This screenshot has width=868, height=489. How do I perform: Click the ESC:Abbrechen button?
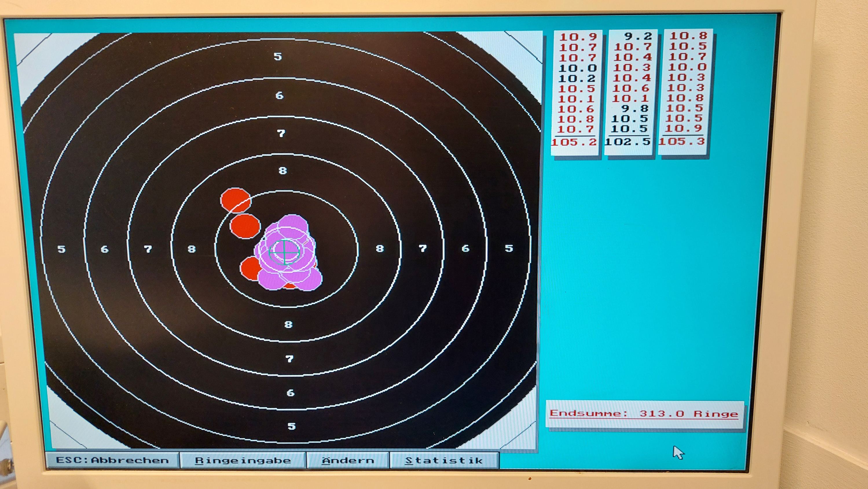(x=112, y=460)
